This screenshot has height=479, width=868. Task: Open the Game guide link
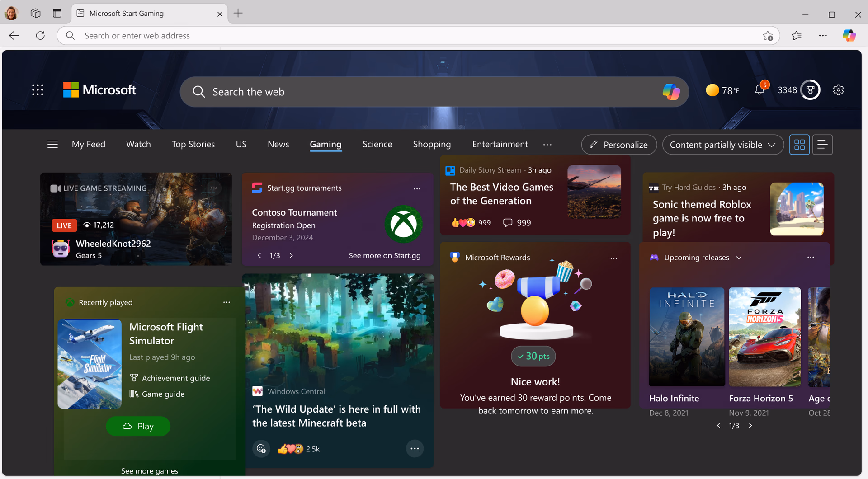pyautogui.click(x=157, y=394)
